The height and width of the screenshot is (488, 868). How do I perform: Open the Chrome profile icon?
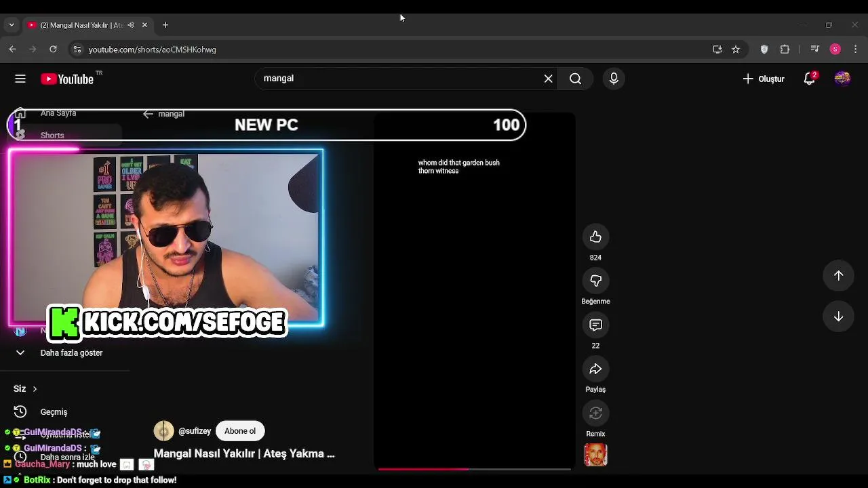click(835, 49)
